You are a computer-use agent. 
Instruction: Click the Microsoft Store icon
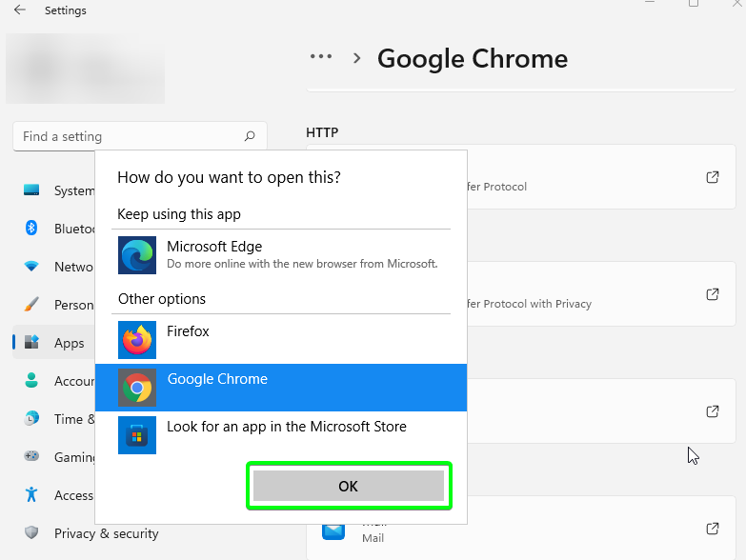pos(137,435)
